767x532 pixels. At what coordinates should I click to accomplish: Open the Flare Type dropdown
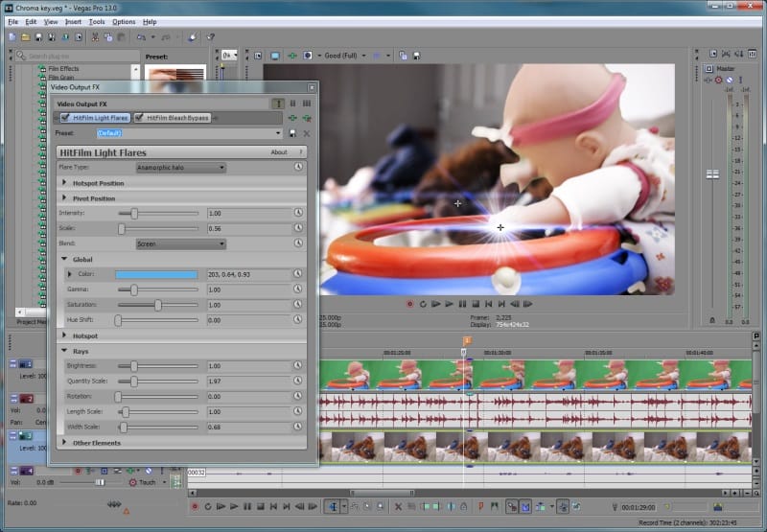coord(180,167)
